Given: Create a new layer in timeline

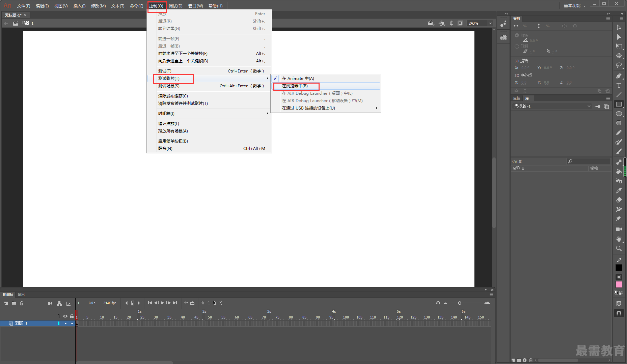Looking at the screenshot, I should (6, 303).
